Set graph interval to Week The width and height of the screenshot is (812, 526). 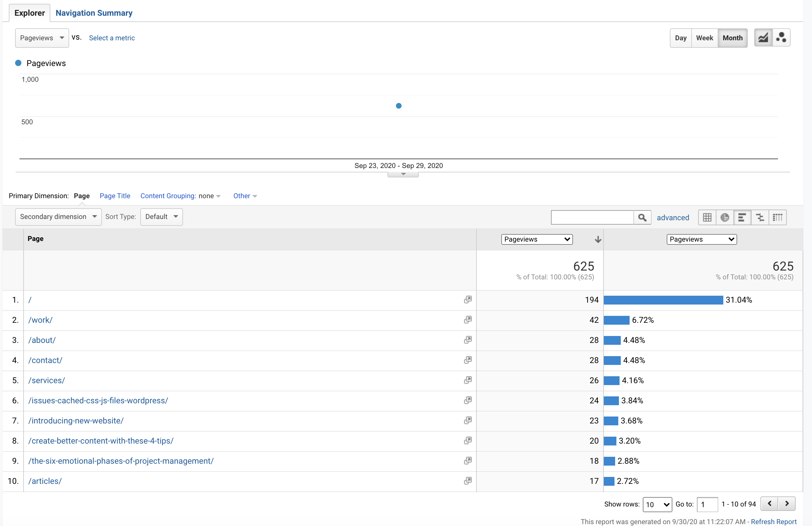[x=704, y=38]
